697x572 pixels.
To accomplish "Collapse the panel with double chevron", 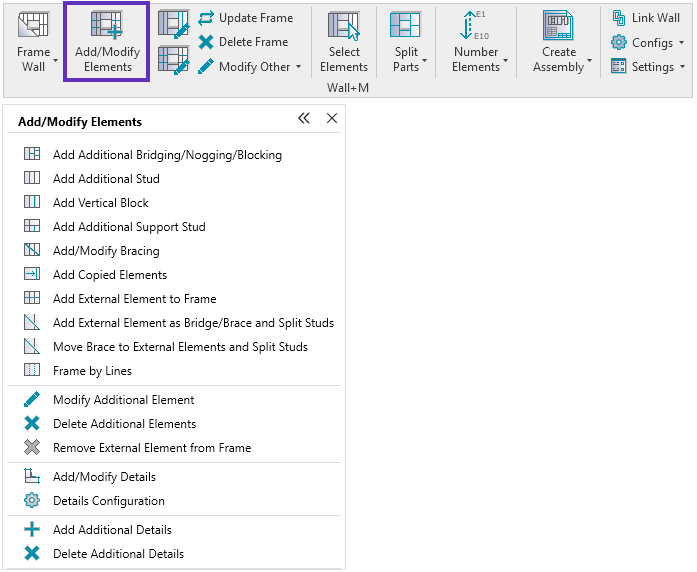I will pos(304,119).
